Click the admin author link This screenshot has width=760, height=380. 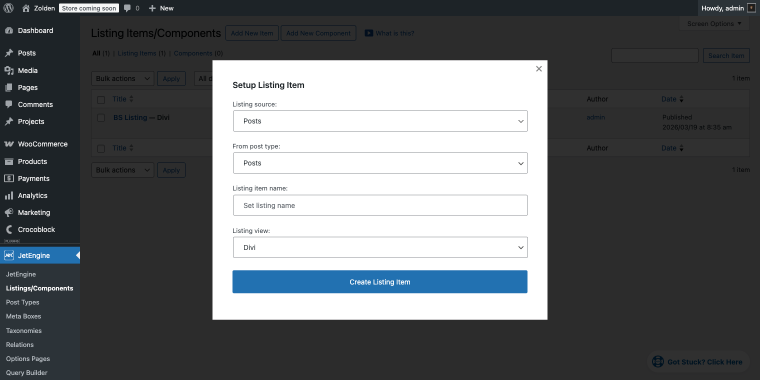596,117
